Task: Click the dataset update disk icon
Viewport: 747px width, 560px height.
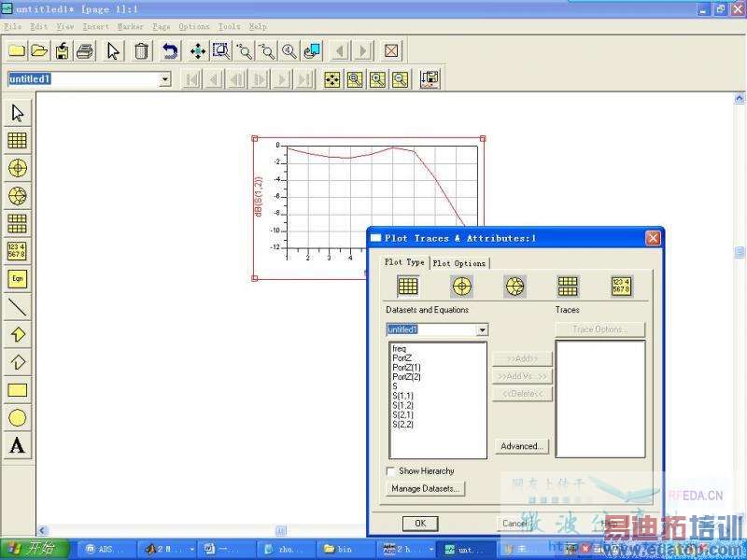Action: click(x=430, y=79)
